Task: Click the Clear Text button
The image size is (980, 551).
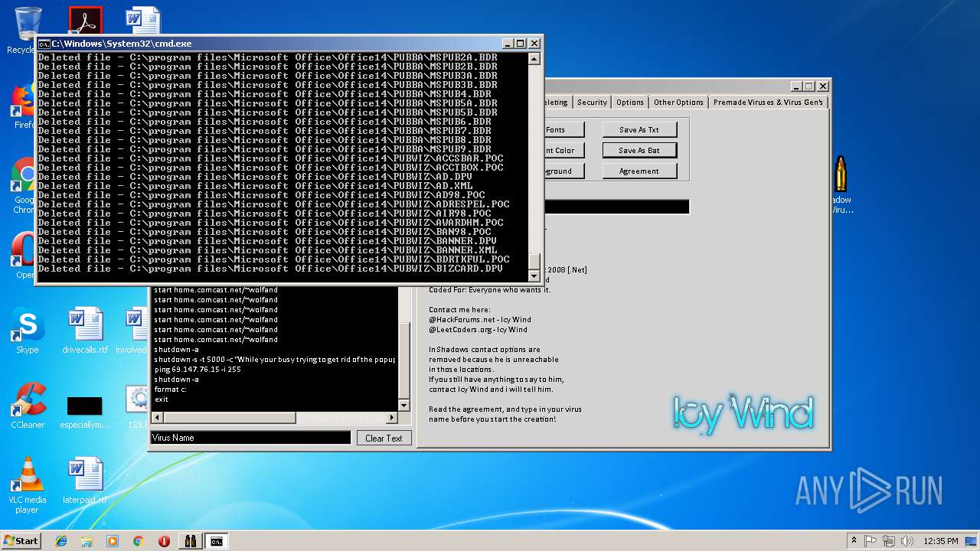Action: click(384, 439)
